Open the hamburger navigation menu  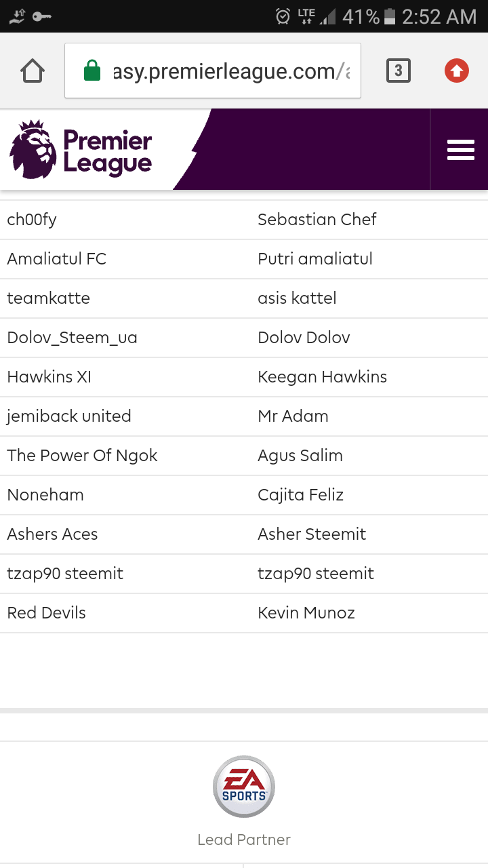pyautogui.click(x=460, y=150)
